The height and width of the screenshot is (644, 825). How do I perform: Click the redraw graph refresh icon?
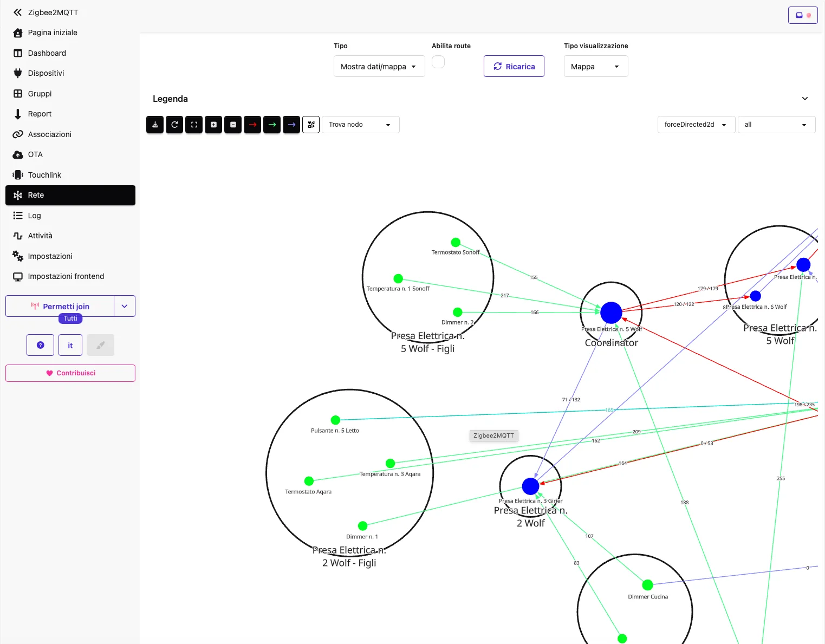click(174, 125)
